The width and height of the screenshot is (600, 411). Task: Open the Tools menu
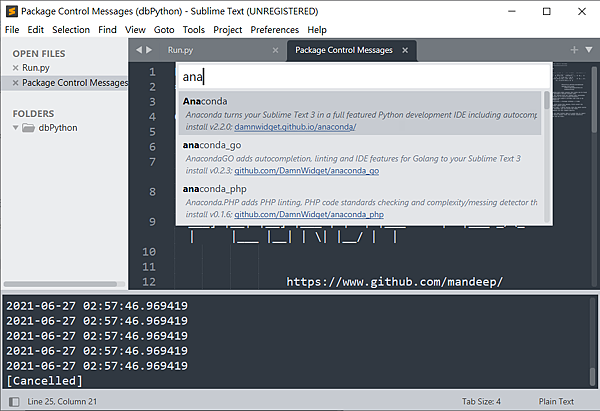pyautogui.click(x=194, y=30)
